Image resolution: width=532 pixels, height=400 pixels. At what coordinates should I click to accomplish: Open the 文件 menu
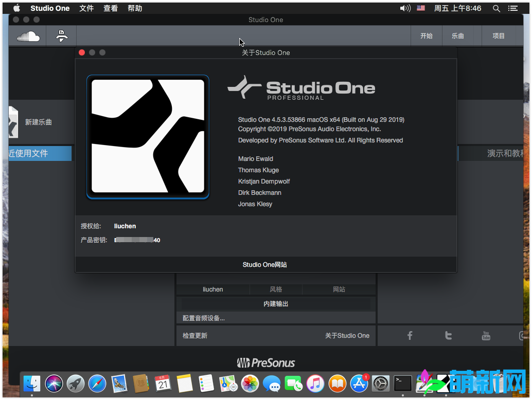tap(86, 8)
